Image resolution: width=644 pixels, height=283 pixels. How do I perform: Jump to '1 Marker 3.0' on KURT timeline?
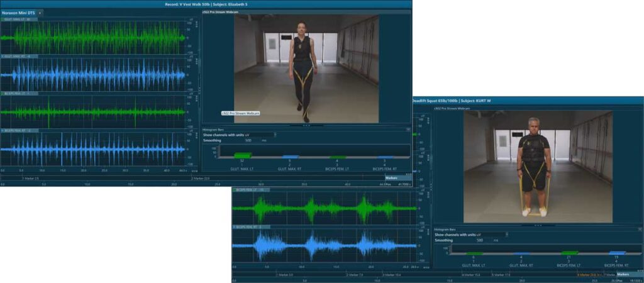tap(286, 274)
